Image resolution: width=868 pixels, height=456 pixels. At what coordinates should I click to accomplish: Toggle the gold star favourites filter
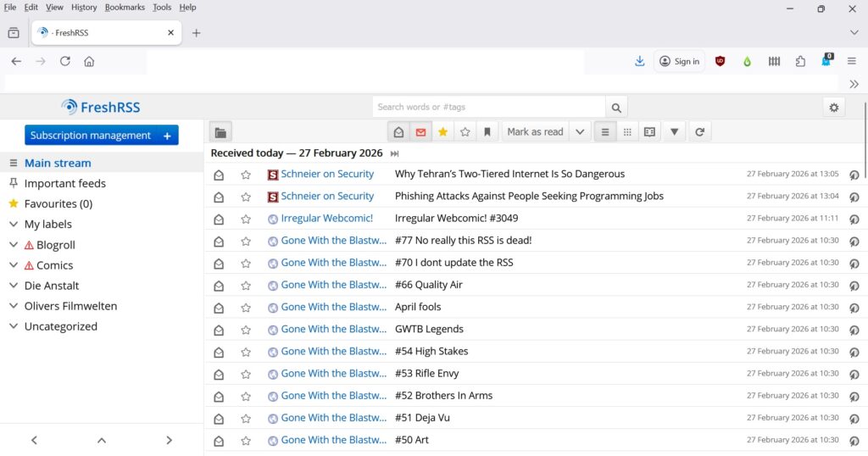coord(442,132)
